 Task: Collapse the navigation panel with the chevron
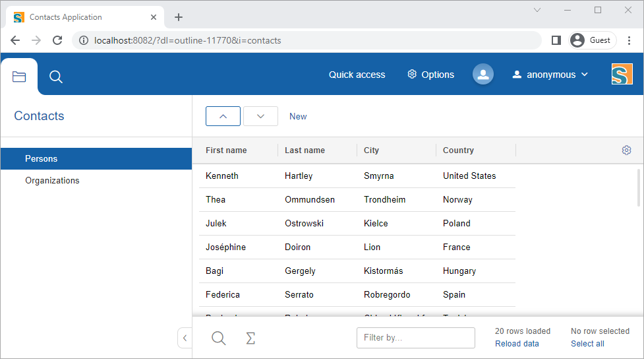[185, 338]
